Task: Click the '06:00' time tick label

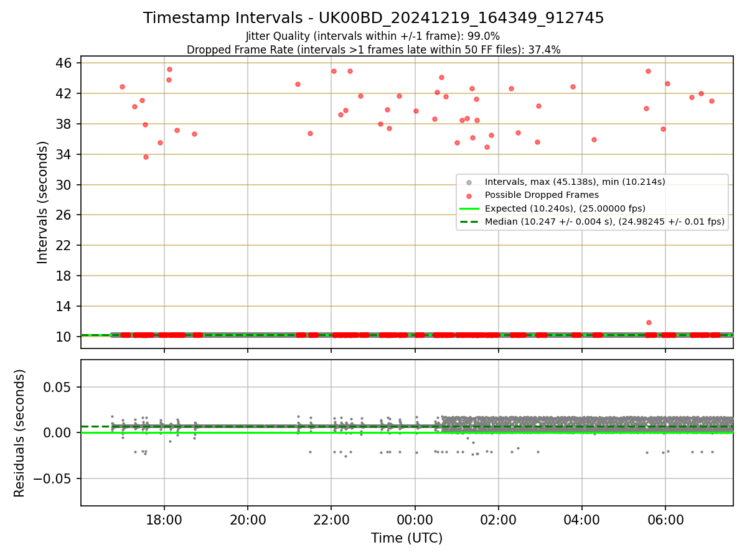Action: [x=665, y=520]
